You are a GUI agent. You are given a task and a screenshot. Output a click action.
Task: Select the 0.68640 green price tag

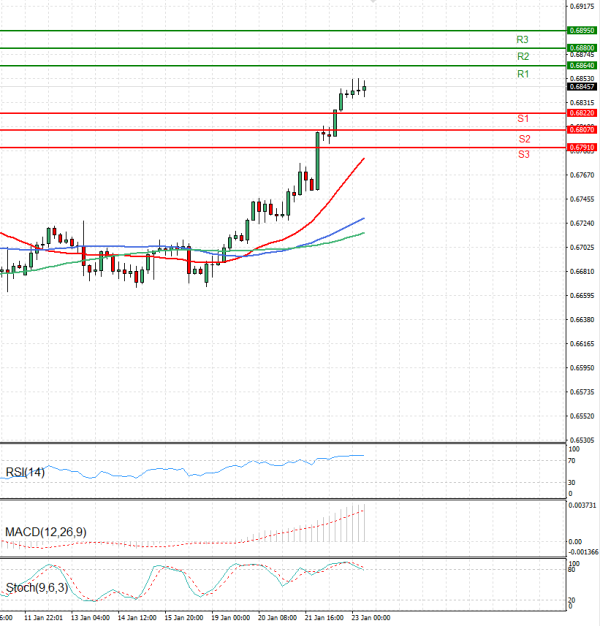[x=583, y=66]
